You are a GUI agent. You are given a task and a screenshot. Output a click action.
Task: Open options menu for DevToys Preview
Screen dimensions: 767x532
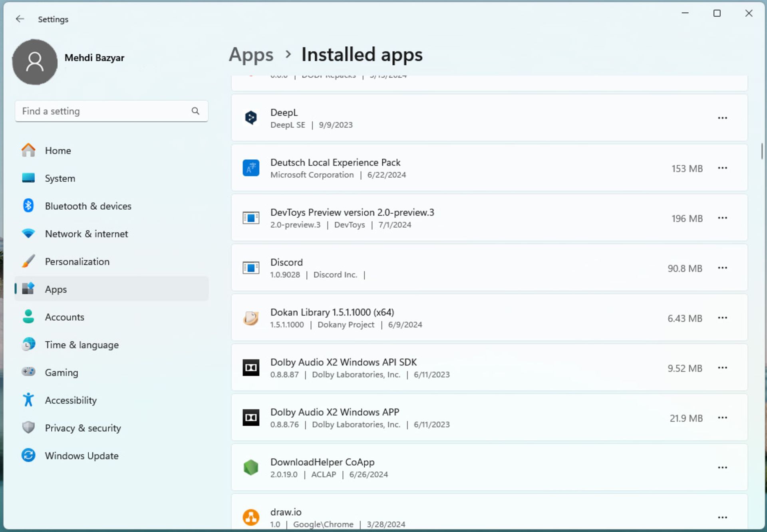[x=723, y=218]
